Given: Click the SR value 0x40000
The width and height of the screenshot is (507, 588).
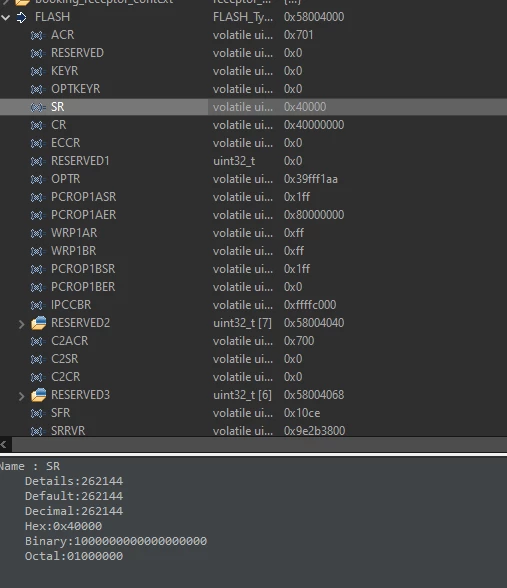Looking at the screenshot, I should click(305, 107).
